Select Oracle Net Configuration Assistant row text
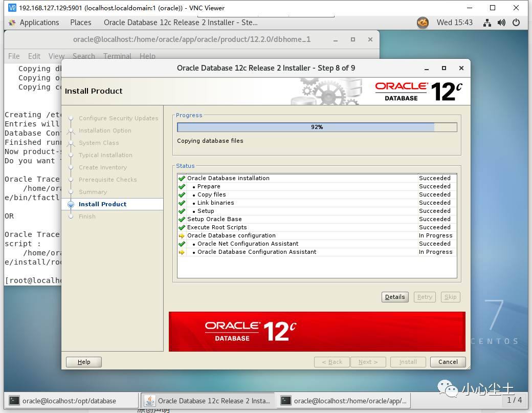532x413 pixels. pyautogui.click(x=248, y=244)
